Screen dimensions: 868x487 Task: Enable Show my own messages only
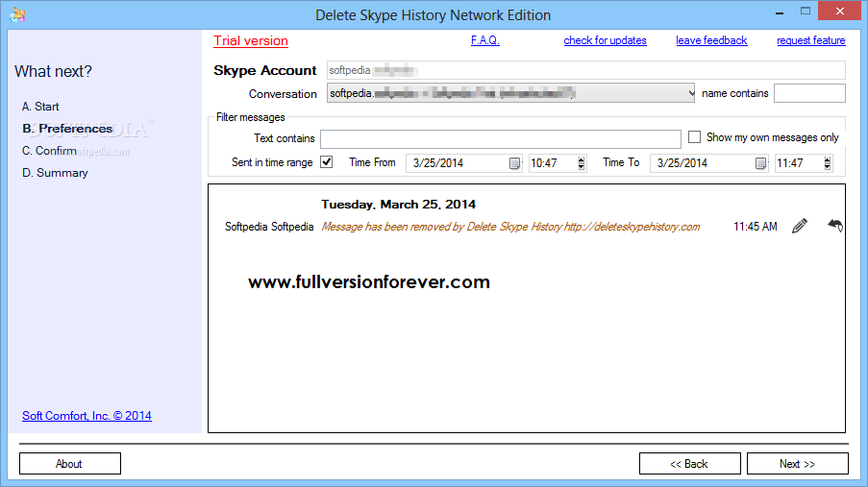click(x=694, y=136)
